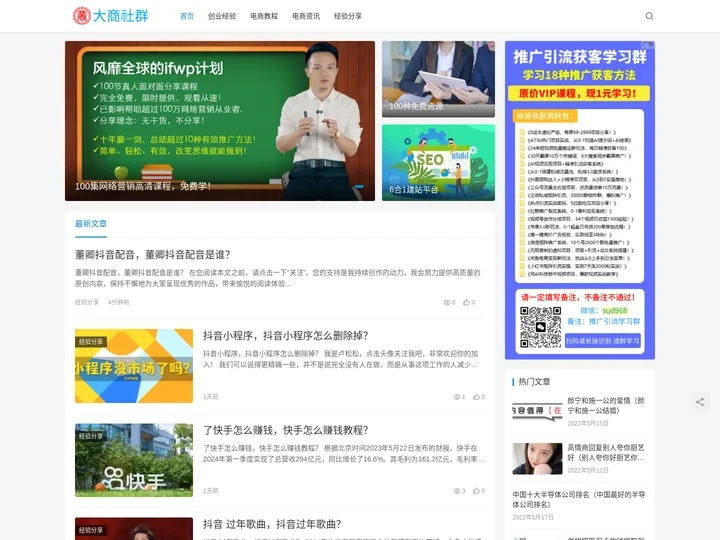Click 扫码或长按识别 进群学习 button in ad
Viewport: 720px width, 540px height.
[602, 341]
